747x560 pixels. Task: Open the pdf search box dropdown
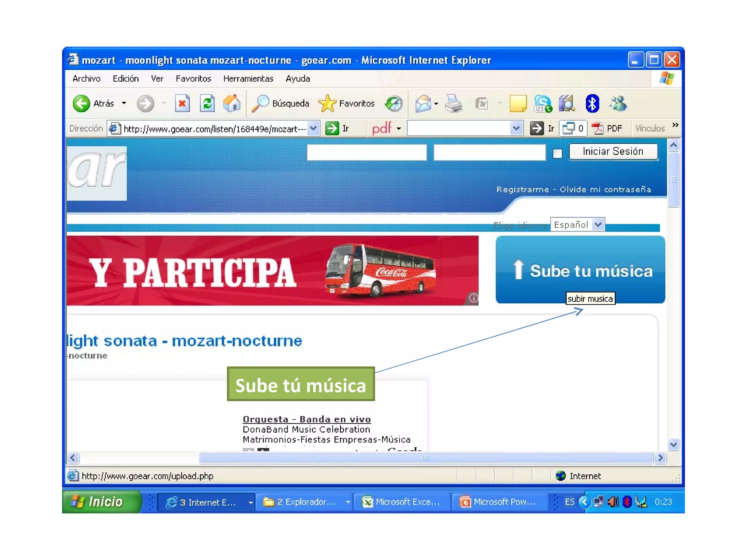click(x=516, y=128)
